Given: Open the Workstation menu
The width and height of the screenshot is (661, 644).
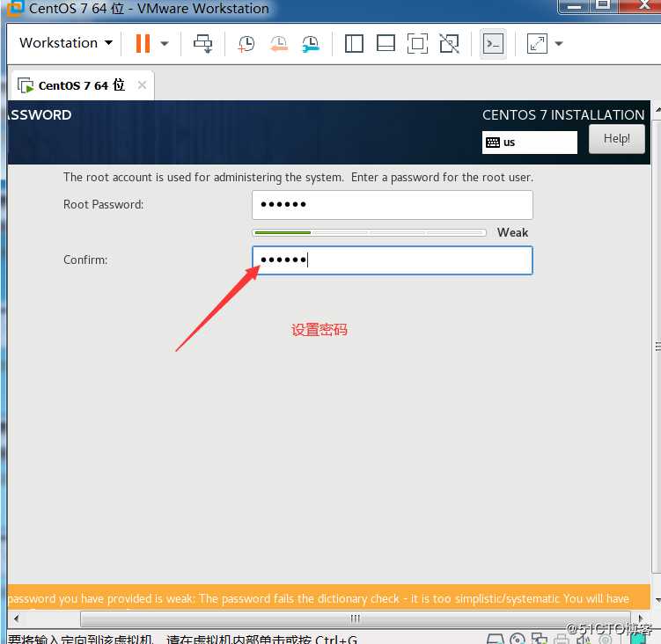Looking at the screenshot, I should 66,43.
